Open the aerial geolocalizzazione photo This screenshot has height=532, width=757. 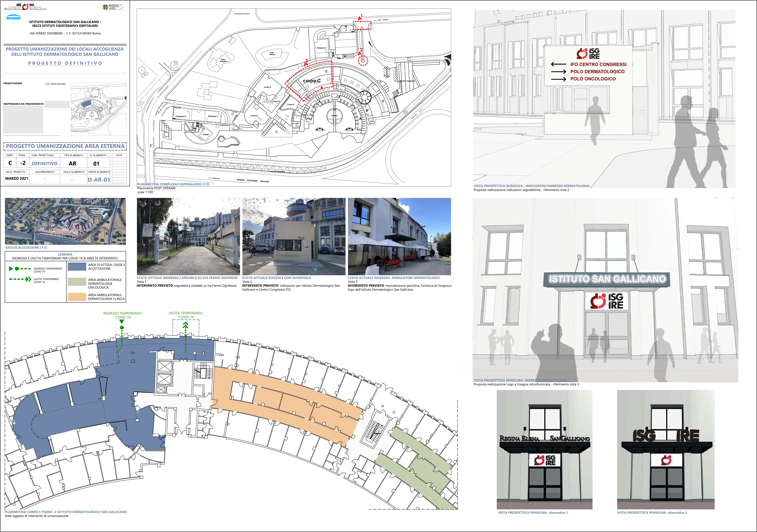click(65, 221)
